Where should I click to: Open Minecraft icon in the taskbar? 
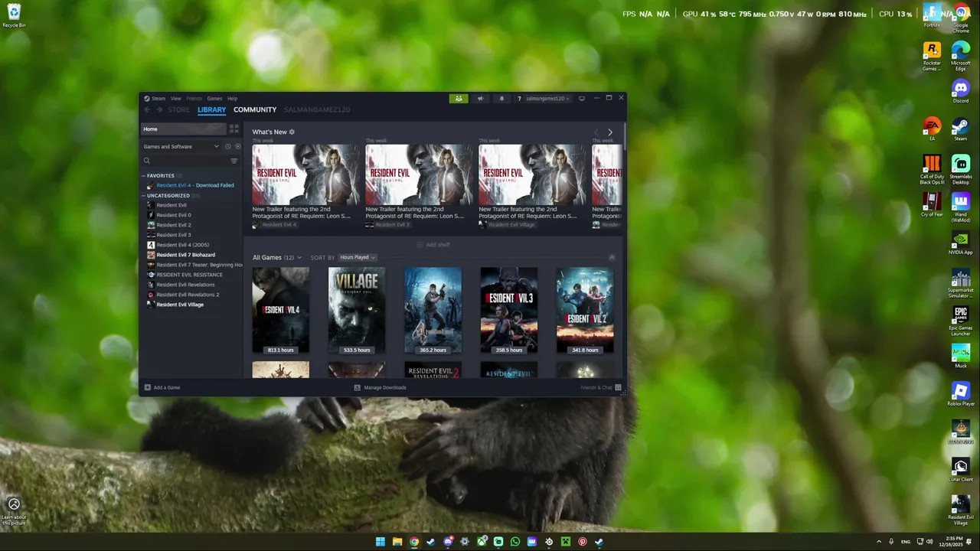566,542
